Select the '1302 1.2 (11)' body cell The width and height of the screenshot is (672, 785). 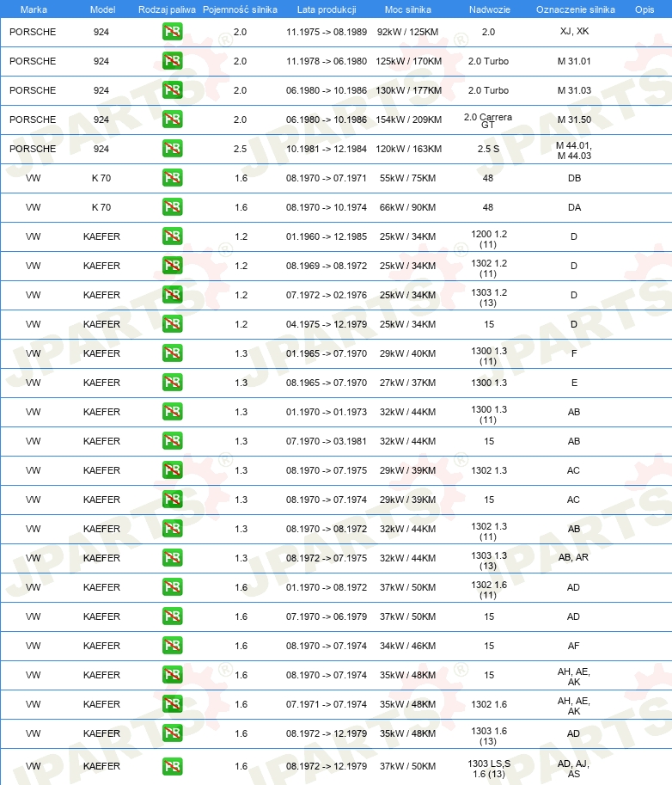pos(489,268)
